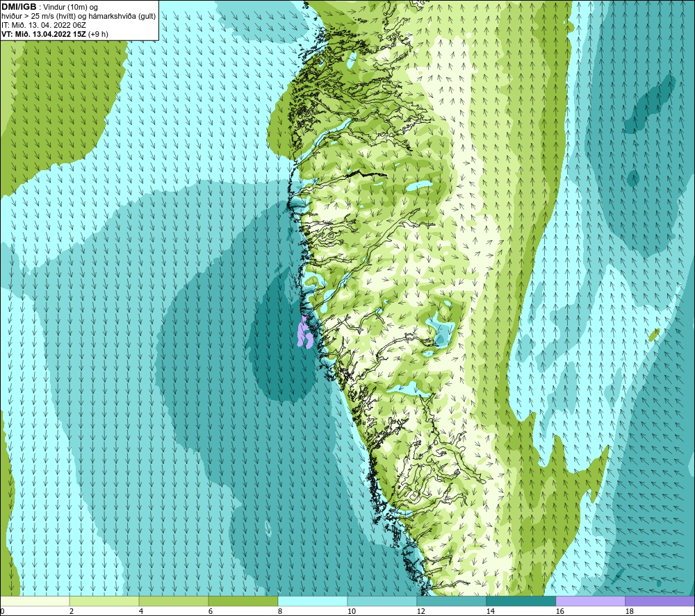The image size is (695, 616).
Task: Click the legend scale label '12'
Action: tap(420, 611)
